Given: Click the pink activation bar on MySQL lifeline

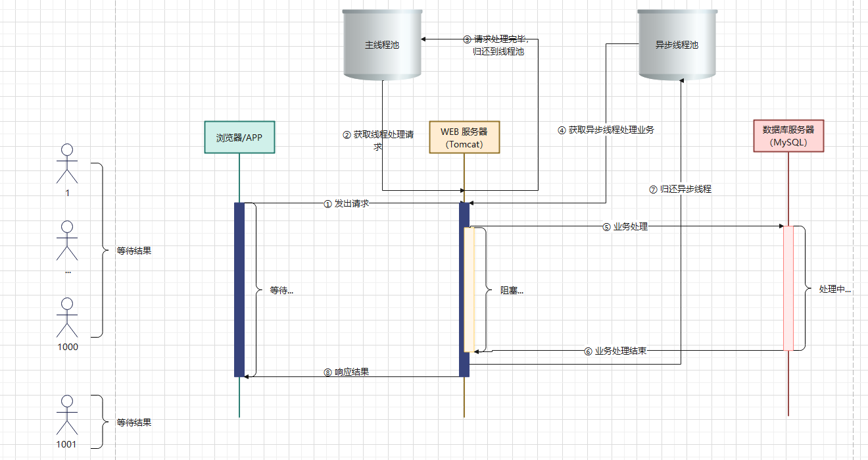Looking at the screenshot, I should click(788, 288).
